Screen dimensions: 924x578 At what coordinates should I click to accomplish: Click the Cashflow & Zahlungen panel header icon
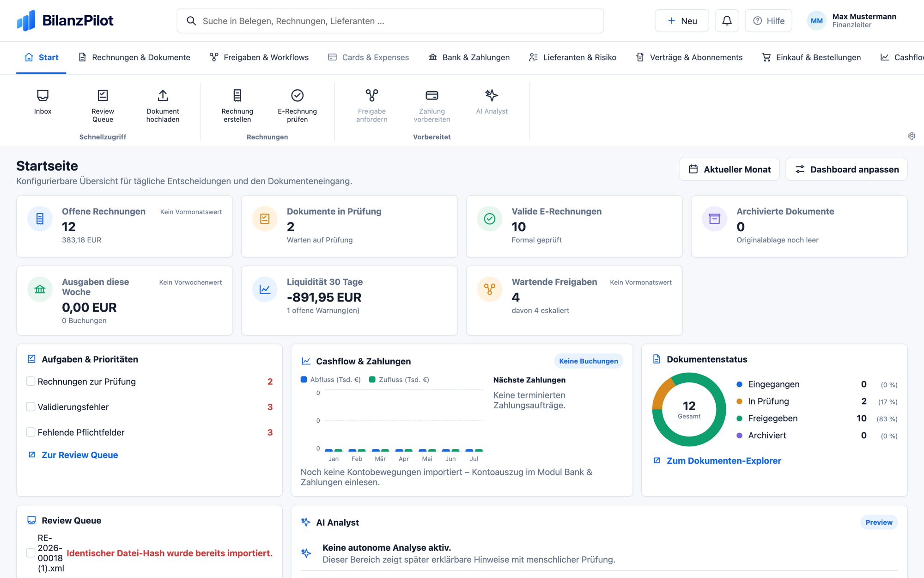coord(306,361)
